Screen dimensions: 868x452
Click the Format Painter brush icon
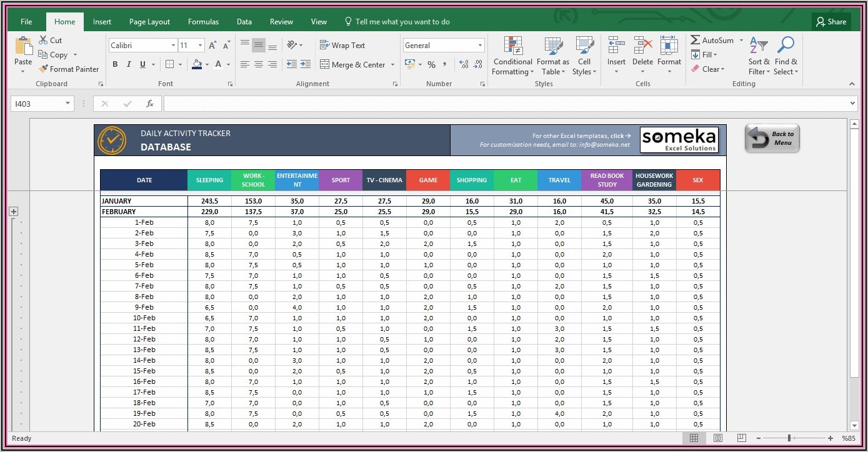pos(43,69)
